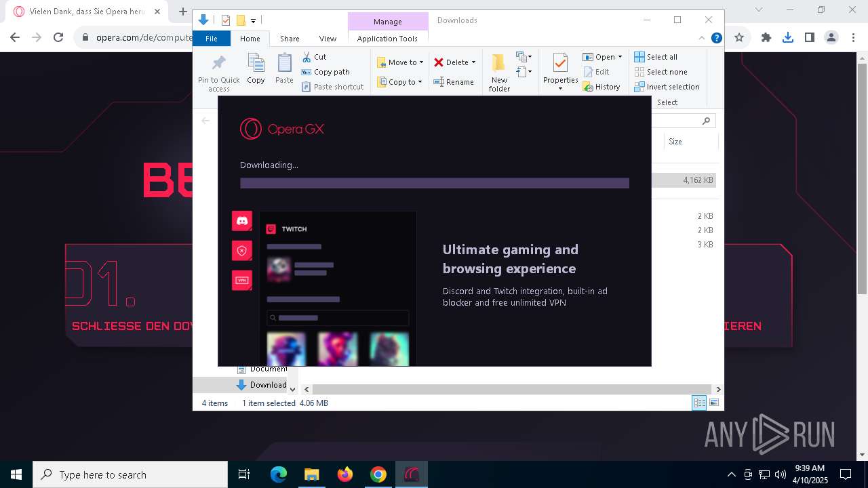Open the notification center
Viewport: 868px width, 488px height.
pyautogui.click(x=846, y=474)
